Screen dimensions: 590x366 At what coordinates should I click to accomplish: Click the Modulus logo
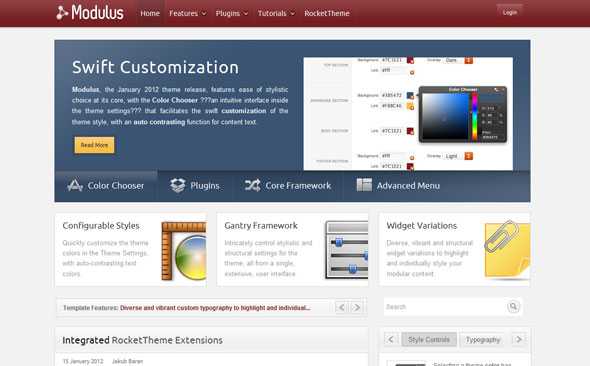coord(90,12)
